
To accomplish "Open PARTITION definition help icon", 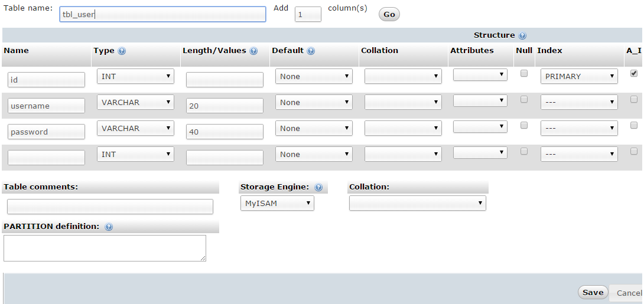I will (109, 227).
